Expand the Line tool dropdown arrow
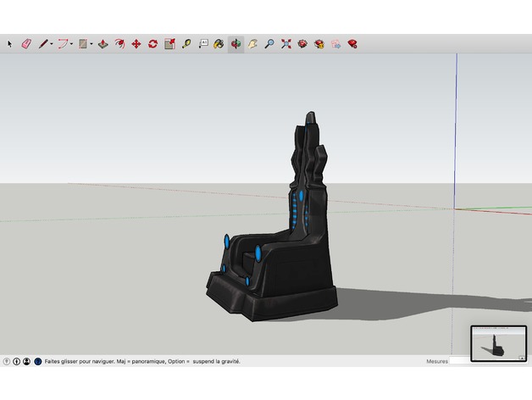The width and height of the screenshot is (532, 400). point(52,43)
